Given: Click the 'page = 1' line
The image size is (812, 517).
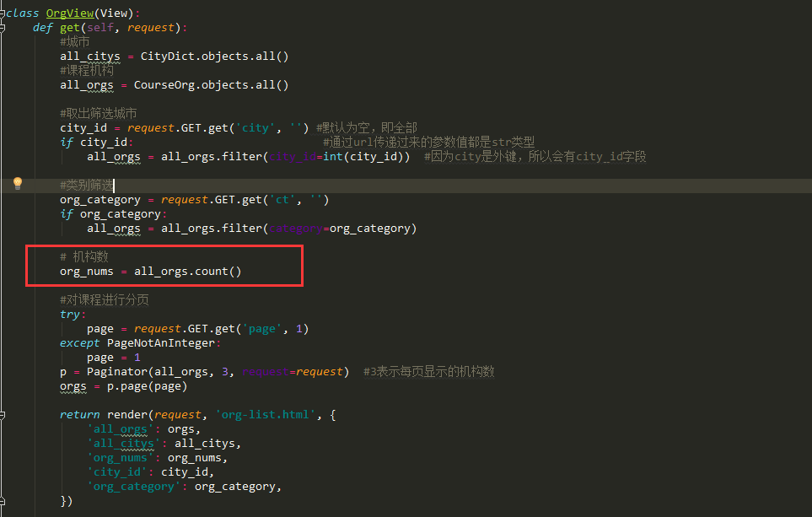Looking at the screenshot, I should (114, 358).
